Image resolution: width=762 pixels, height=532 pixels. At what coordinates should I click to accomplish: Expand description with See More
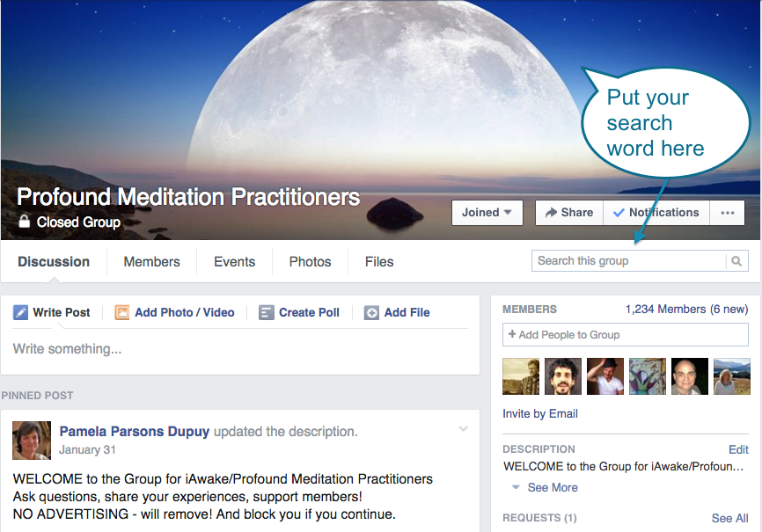[553, 487]
